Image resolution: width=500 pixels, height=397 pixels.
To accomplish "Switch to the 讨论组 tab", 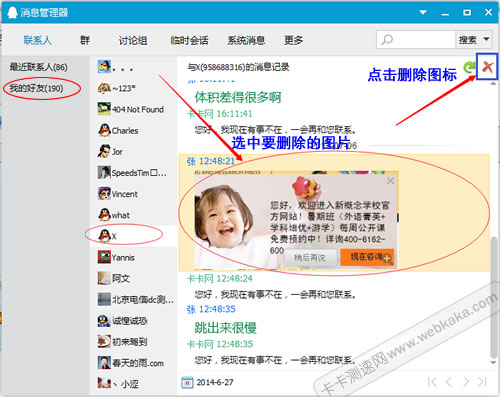I will pyautogui.click(x=133, y=40).
